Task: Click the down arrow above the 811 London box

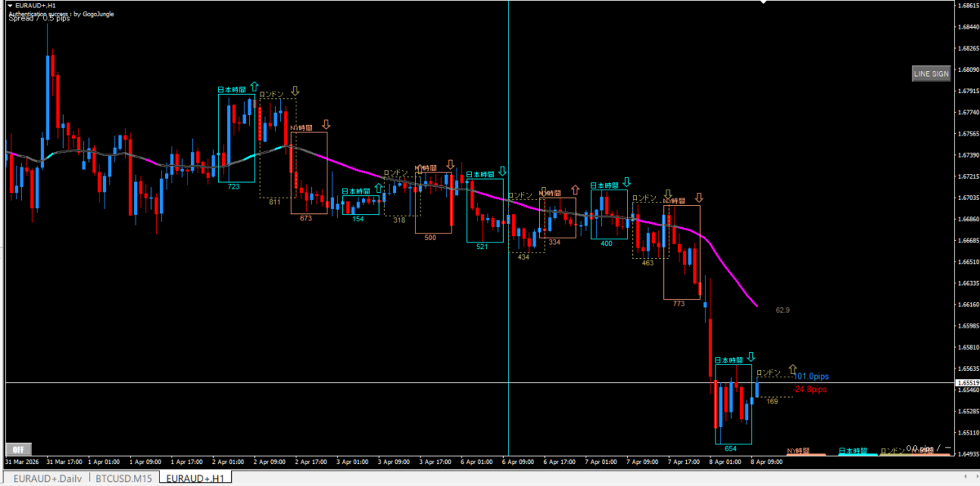Action: [295, 91]
